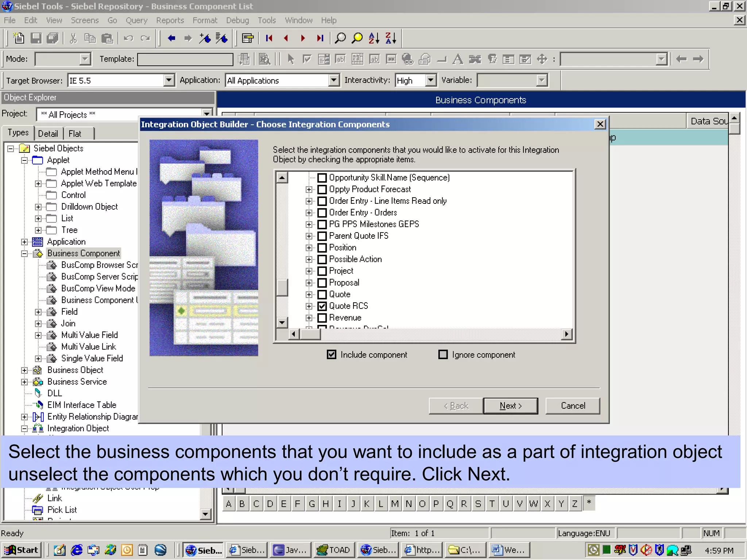Click the Data Sou column header
Screen dimensions: 747x560
(708, 121)
